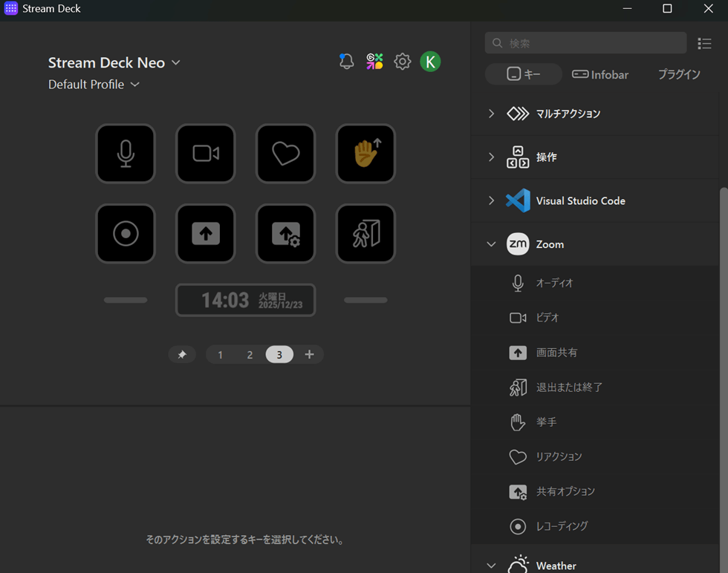Open the colorful Marketplace icon
The width and height of the screenshot is (728, 573).
pyautogui.click(x=374, y=62)
